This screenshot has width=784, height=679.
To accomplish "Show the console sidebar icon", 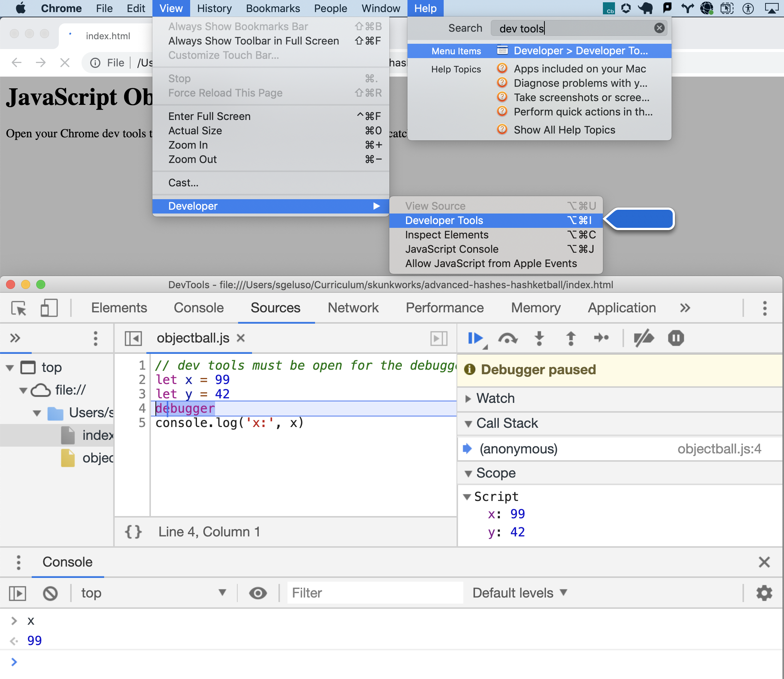I will point(17,593).
